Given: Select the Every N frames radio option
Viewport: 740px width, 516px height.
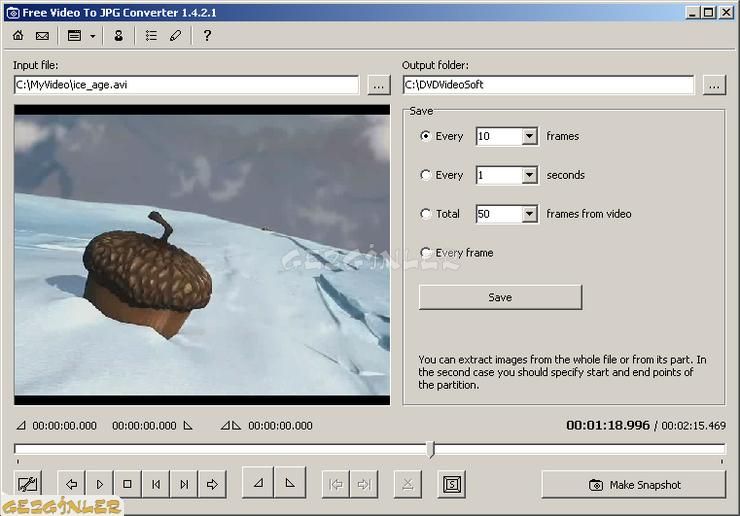Looking at the screenshot, I should click(425, 136).
